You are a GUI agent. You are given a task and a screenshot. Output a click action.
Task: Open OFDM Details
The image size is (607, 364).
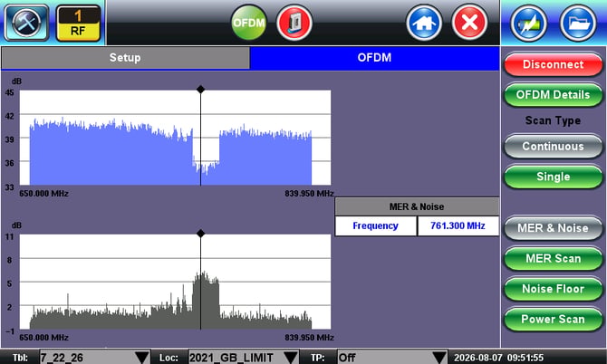coord(554,95)
